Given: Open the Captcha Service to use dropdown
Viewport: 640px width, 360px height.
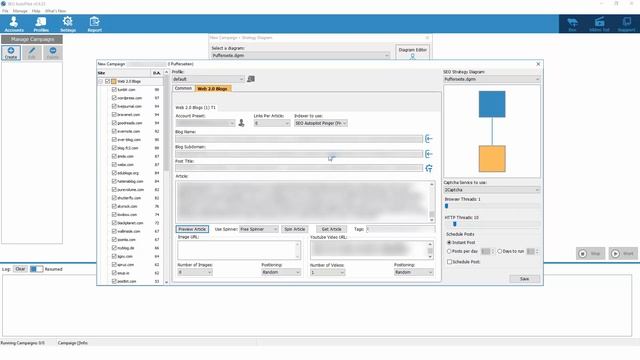Looking at the screenshot, I should 492,190.
